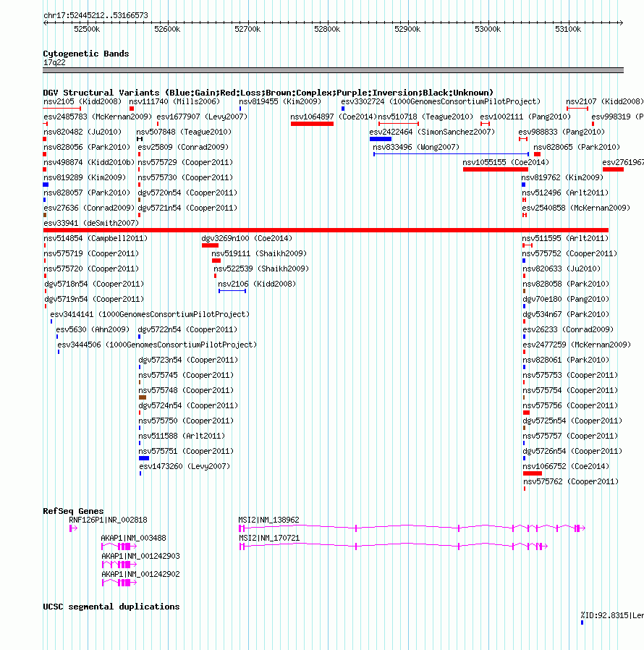The image size is (644, 650).
Task: Open the RefSeq Genes track title
Action: (x=73, y=511)
